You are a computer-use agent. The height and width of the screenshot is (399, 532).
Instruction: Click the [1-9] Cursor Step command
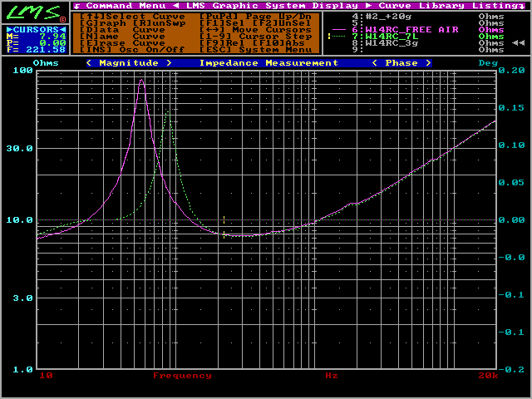click(x=255, y=37)
